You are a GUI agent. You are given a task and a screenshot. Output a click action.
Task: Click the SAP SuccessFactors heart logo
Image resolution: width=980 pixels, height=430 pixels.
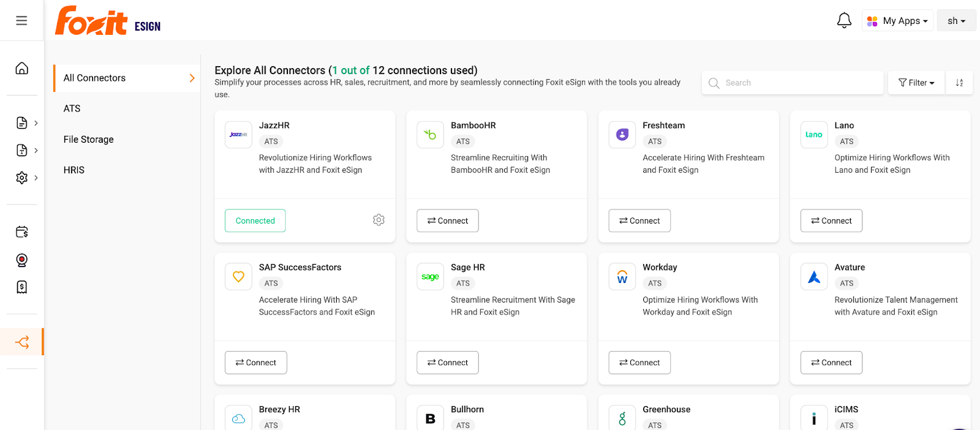[x=238, y=277]
